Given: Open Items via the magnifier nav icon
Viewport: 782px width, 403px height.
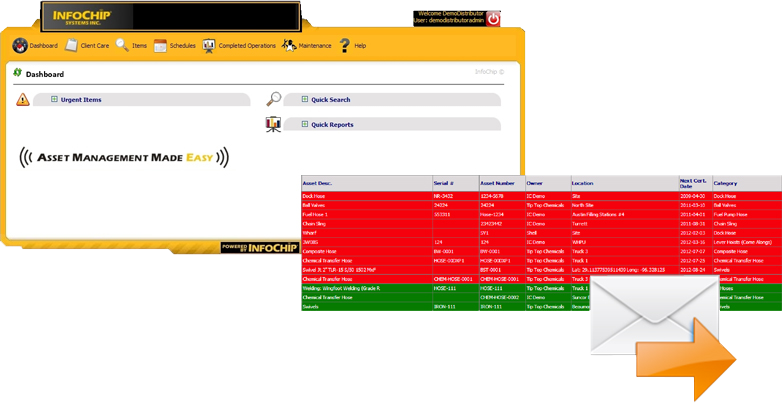Looking at the screenshot, I should coord(122,45).
